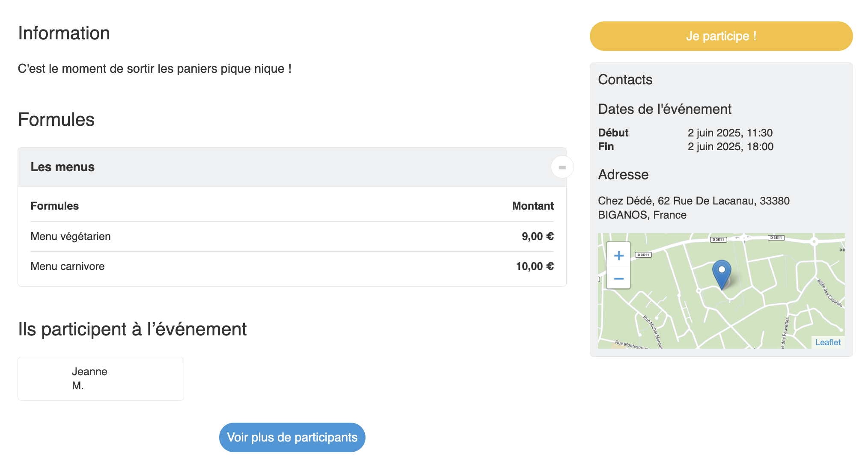The height and width of the screenshot is (468, 868).
Task: Click the 'Information' heading
Action: click(64, 33)
